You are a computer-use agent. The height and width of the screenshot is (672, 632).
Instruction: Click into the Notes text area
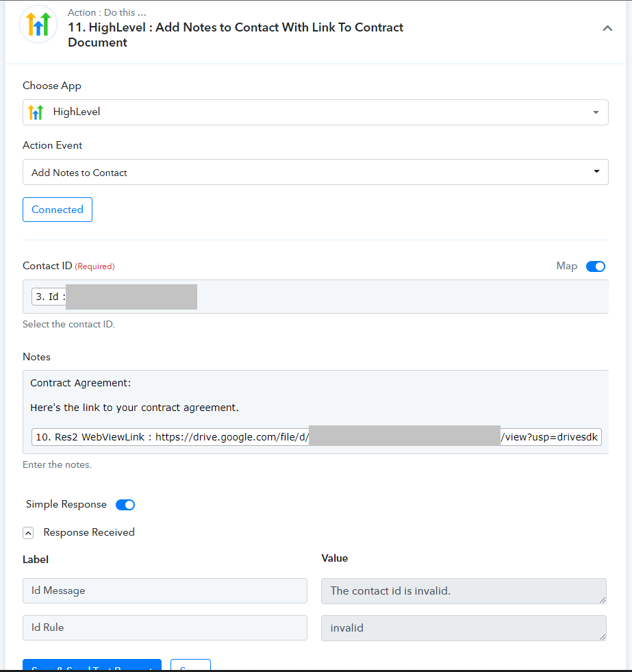[316, 412]
